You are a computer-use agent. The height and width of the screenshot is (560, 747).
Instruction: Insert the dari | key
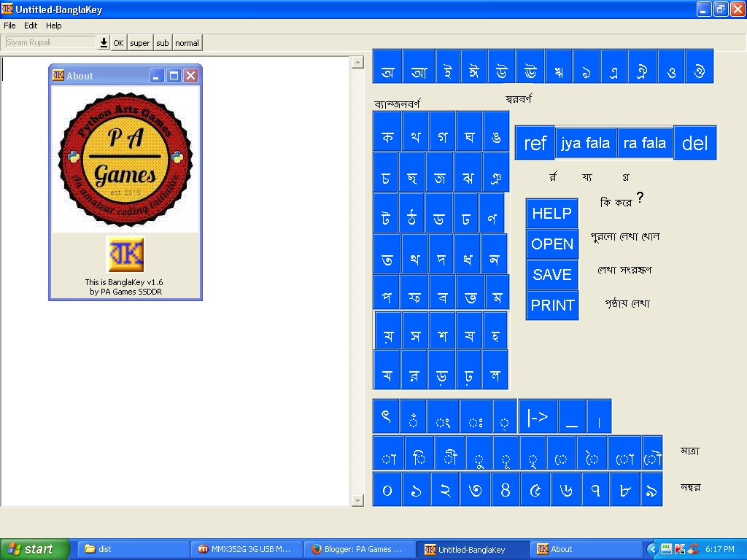click(x=599, y=416)
